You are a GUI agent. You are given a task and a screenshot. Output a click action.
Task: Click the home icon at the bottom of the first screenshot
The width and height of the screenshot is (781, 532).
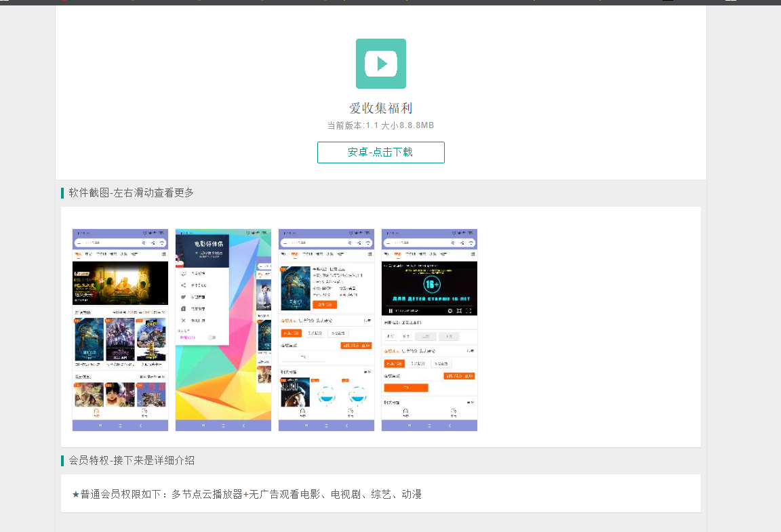[96, 412]
